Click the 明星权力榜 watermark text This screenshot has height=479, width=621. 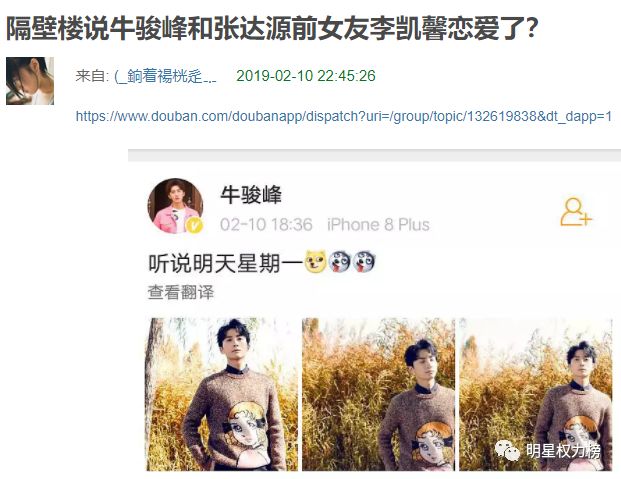tap(564, 451)
